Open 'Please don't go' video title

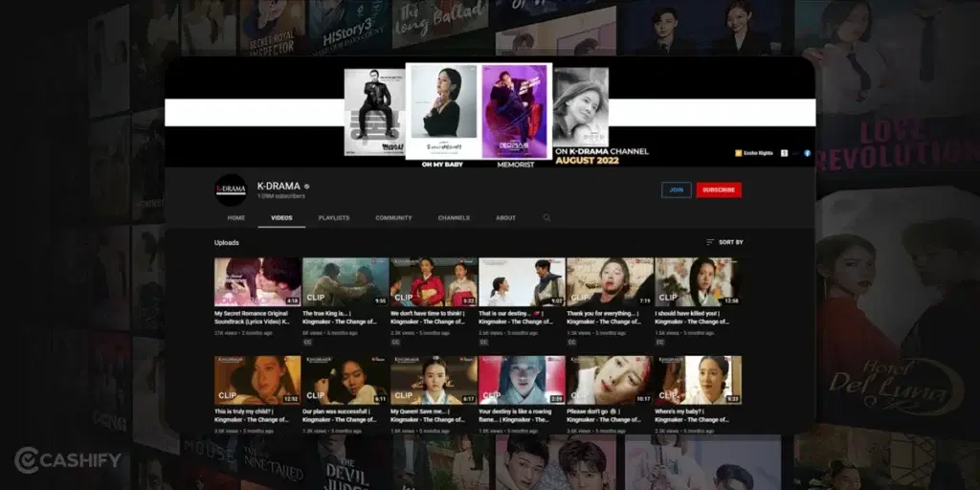click(x=605, y=415)
